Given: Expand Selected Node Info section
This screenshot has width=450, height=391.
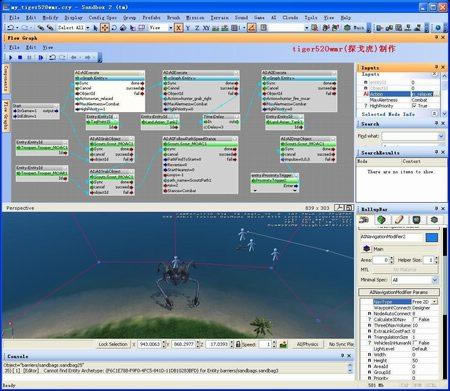Looking at the screenshot, I should 435,114.
